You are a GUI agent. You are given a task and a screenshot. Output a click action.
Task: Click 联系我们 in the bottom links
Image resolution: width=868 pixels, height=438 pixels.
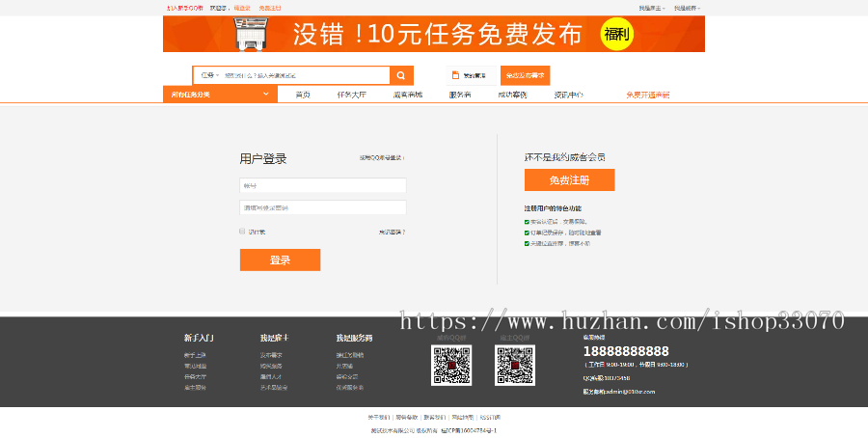[435, 418]
